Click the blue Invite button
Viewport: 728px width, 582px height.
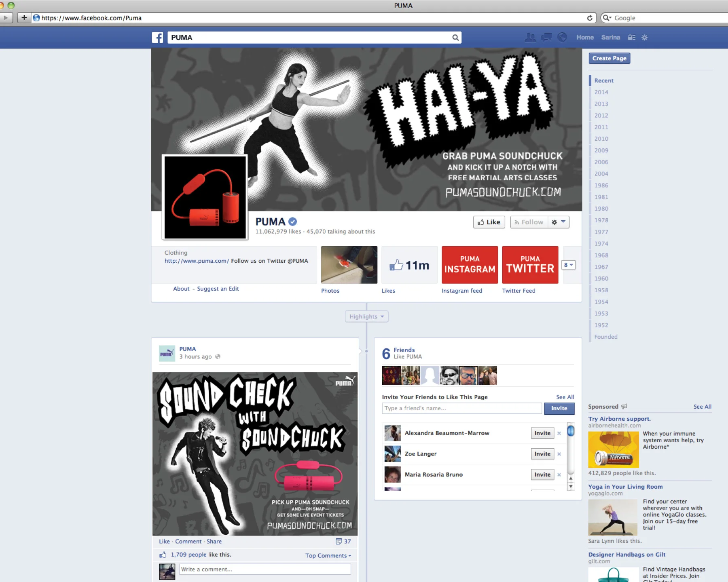coord(559,408)
